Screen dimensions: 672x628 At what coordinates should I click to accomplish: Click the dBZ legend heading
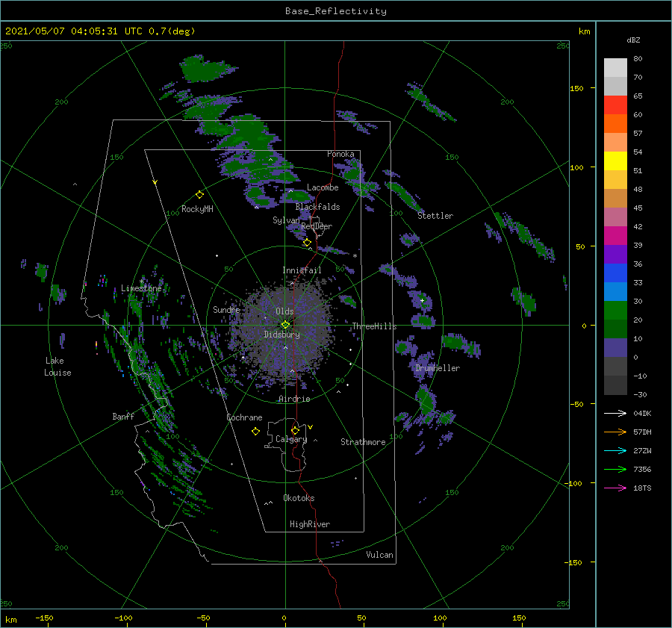coord(633,40)
